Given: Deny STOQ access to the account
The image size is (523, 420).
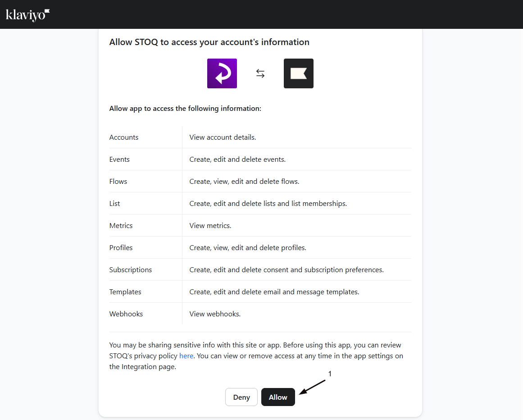Looking at the screenshot, I should (x=241, y=397).
